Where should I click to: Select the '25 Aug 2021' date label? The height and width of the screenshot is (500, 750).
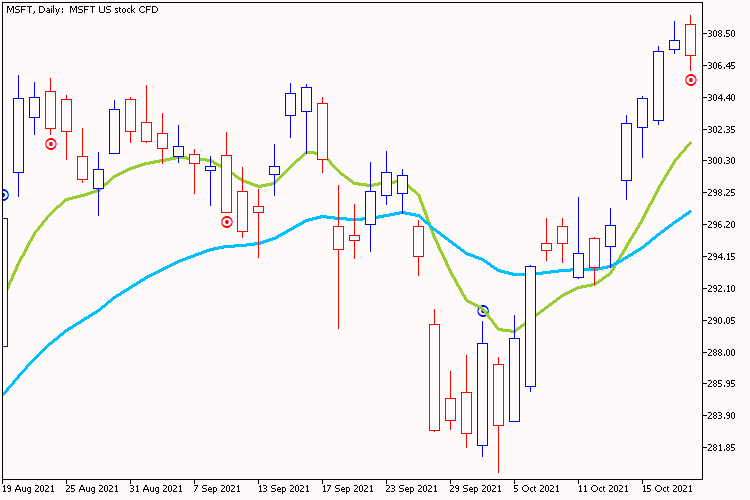[92, 489]
